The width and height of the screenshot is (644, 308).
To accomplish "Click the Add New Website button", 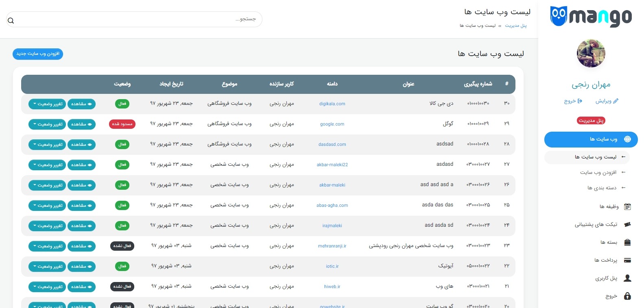I will point(38,54).
